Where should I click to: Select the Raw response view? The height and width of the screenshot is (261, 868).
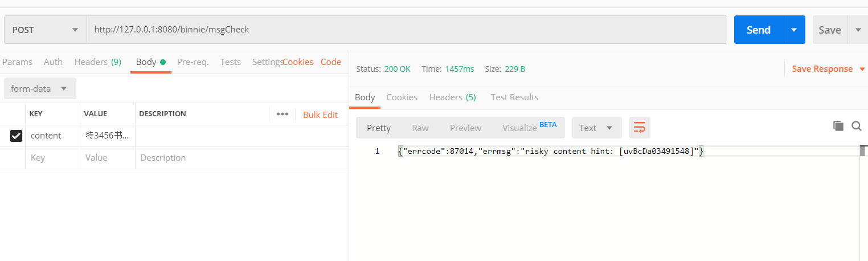pos(420,128)
